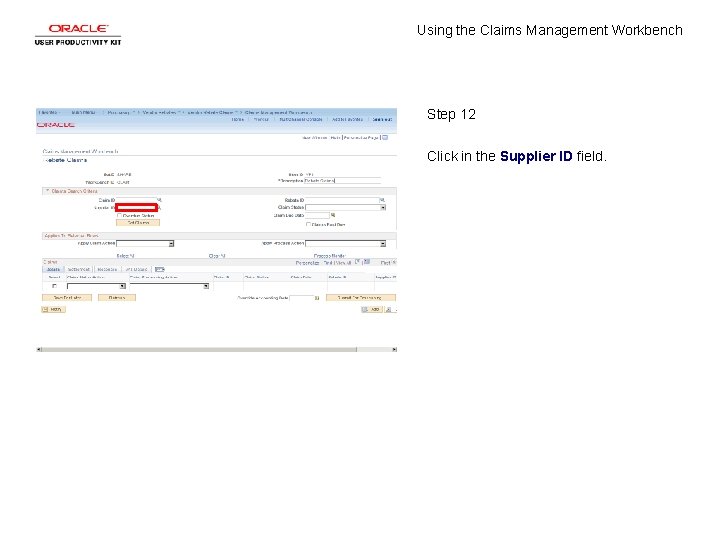Switch to the Settlement tab
Image resolution: width=720 pixels, height=540 pixels.
point(79,270)
